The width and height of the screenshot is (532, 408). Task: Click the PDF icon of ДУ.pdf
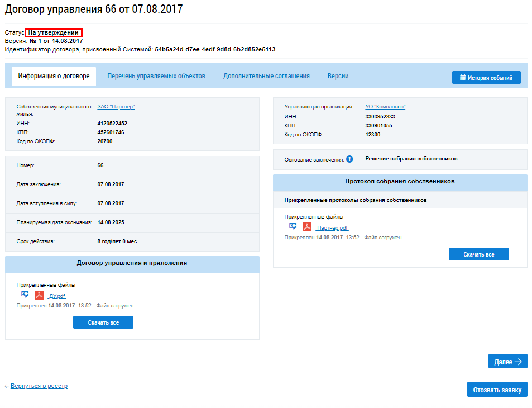point(39,295)
